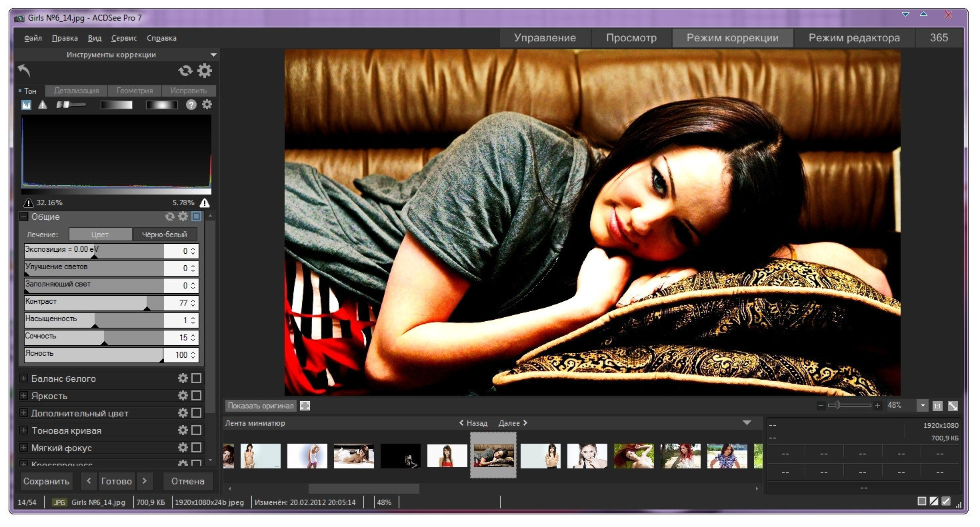Click the Показать оригинал button
The height and width of the screenshot is (527, 980).
click(x=260, y=405)
